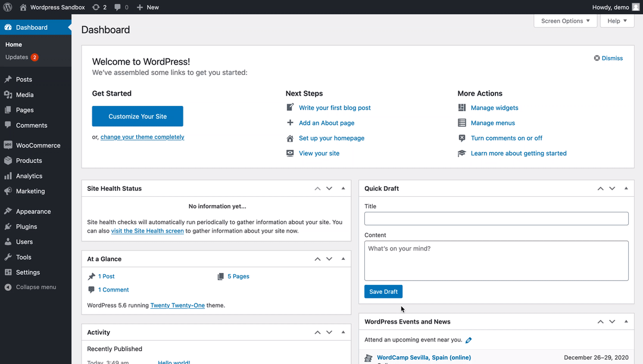The image size is (643, 364).
Task: Select the Appearance brush icon
Action: point(8,211)
